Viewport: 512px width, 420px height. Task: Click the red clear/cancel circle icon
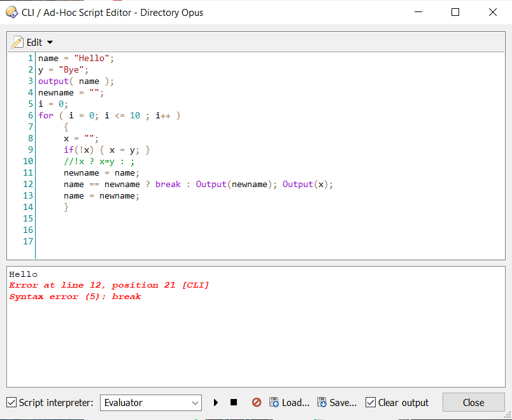(257, 403)
